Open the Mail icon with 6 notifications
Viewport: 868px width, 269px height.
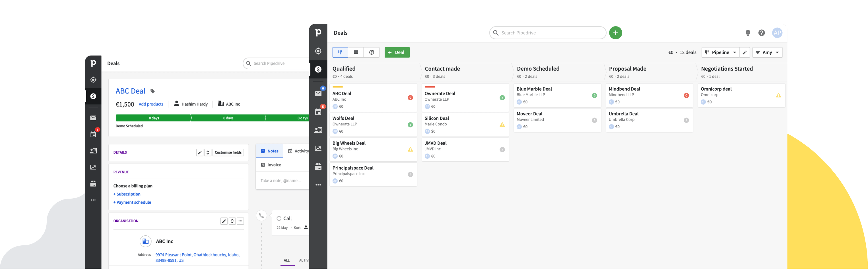coord(318,93)
